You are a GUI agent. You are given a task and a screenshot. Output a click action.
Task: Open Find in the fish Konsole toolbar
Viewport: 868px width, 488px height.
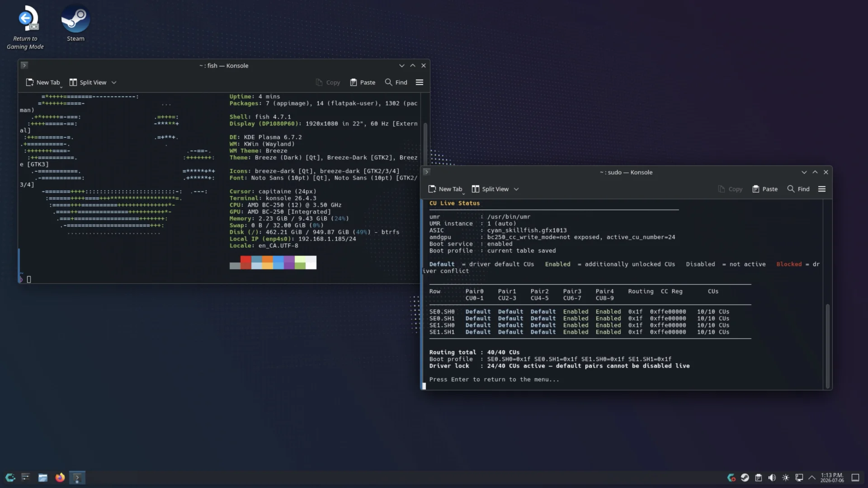(x=396, y=82)
